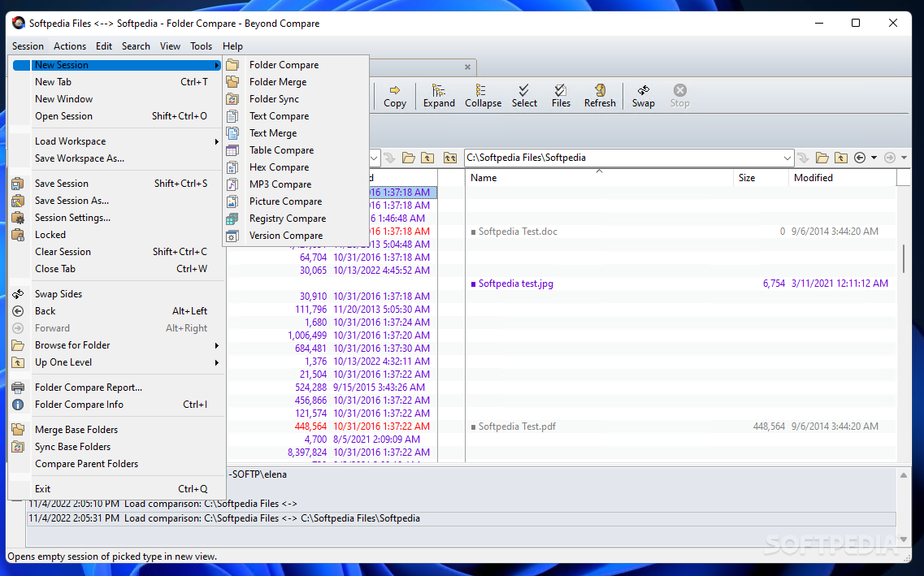Viewport: 924px width, 576px height.
Task: Click the highlighted New Session menu item
Action: 117,65
